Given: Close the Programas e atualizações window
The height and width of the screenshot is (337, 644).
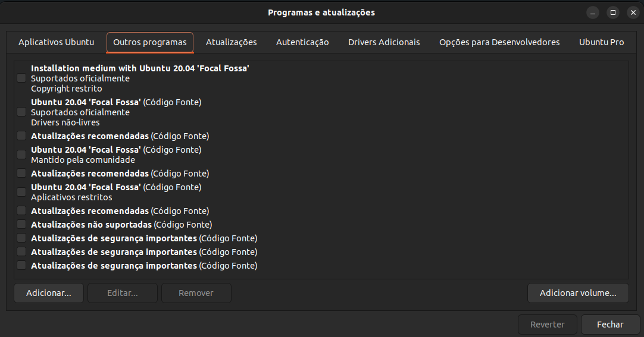Looking at the screenshot, I should [633, 12].
